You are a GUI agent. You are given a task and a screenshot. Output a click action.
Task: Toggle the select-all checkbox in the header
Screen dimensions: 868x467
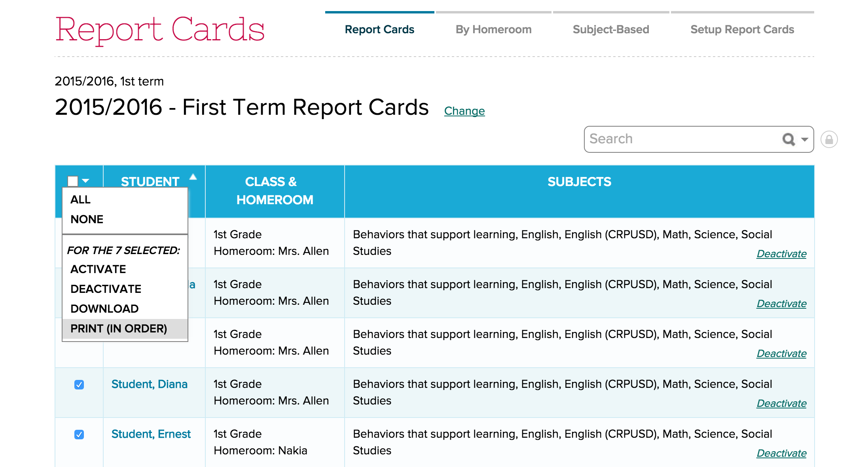click(x=72, y=181)
